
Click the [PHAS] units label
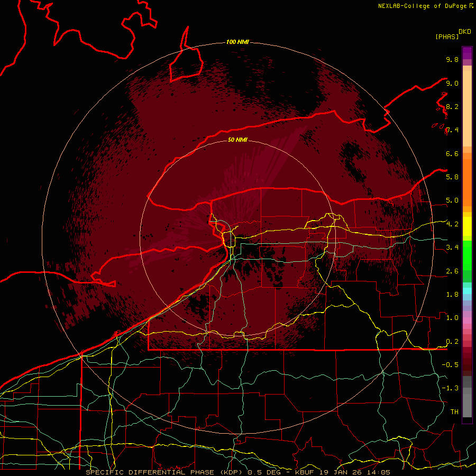point(447,36)
